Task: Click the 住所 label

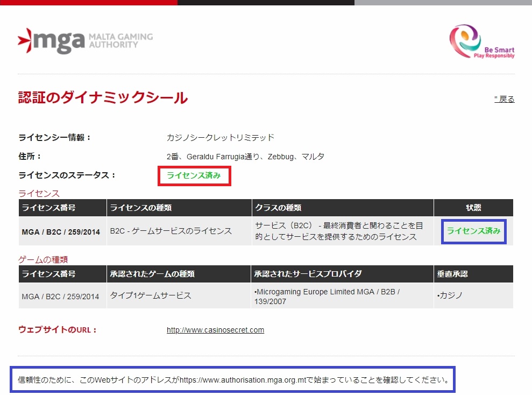Action: 30,156
